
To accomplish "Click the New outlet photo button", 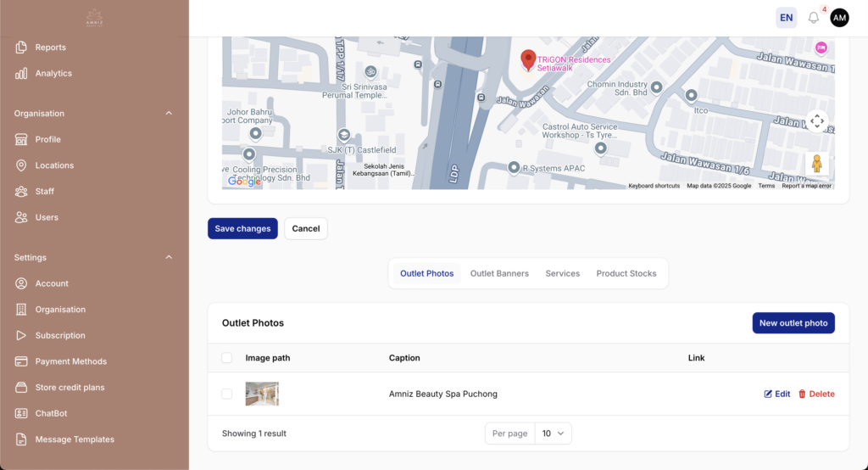I will pyautogui.click(x=793, y=323).
